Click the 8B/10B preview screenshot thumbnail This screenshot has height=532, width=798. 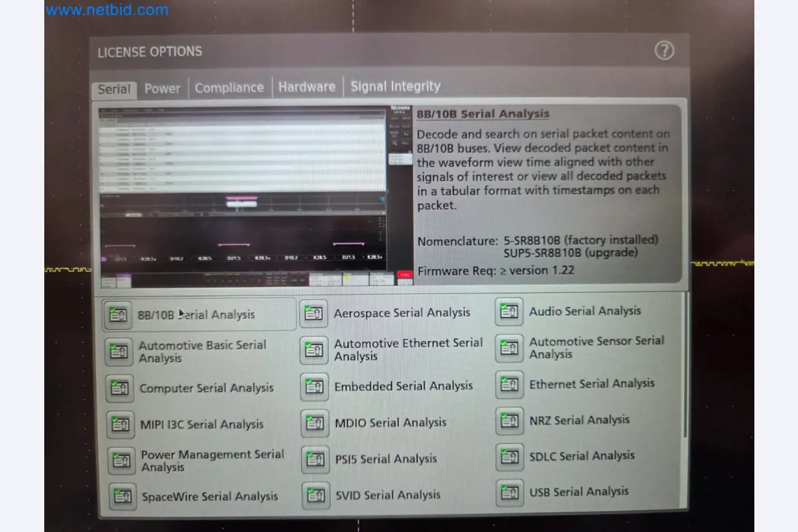256,196
